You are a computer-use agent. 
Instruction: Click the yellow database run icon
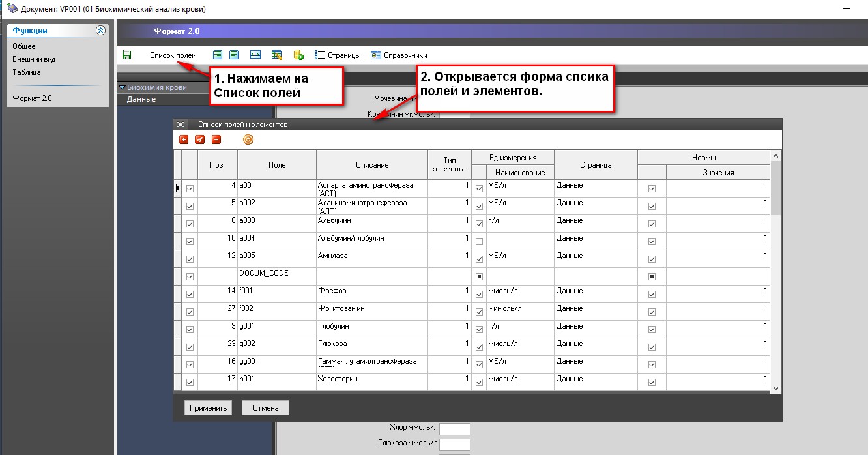[298, 55]
